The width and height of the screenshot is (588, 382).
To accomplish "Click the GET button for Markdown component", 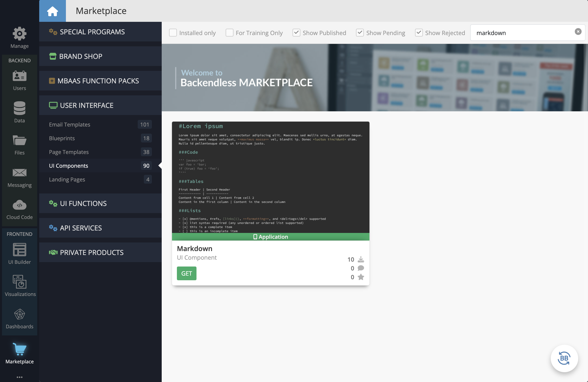I will (x=186, y=273).
